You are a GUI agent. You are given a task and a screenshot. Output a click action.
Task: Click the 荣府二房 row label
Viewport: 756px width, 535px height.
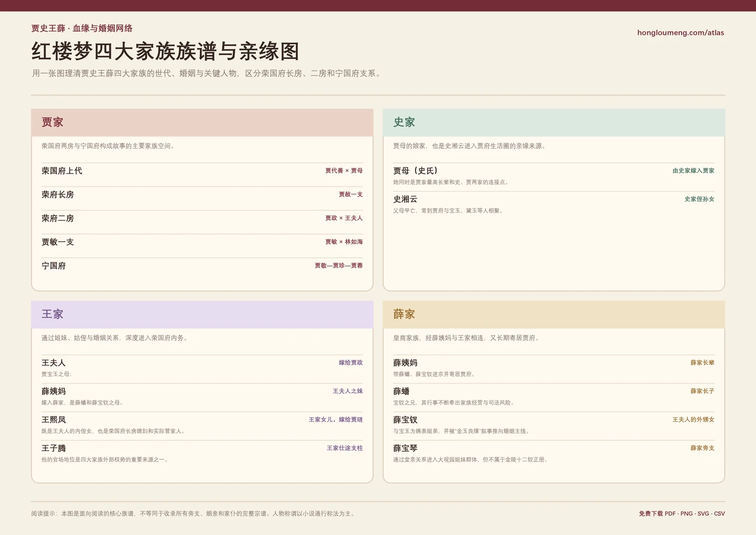(x=58, y=218)
